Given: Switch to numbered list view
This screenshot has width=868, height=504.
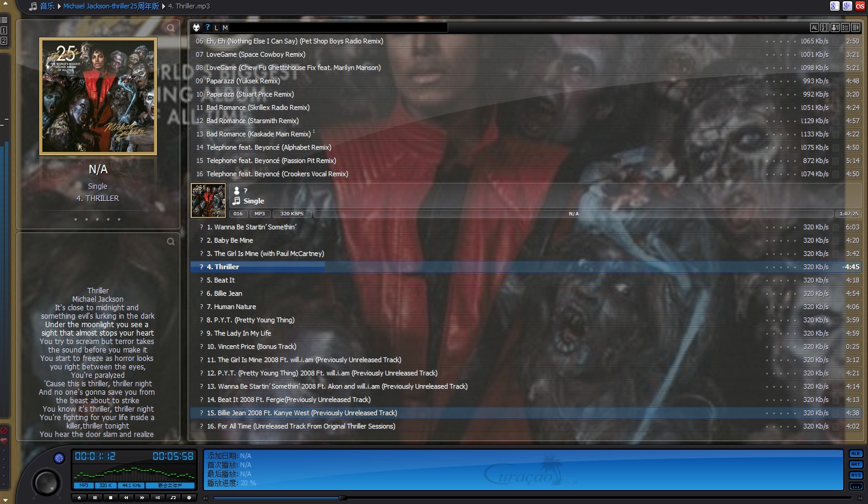Looking at the screenshot, I should (825, 28).
